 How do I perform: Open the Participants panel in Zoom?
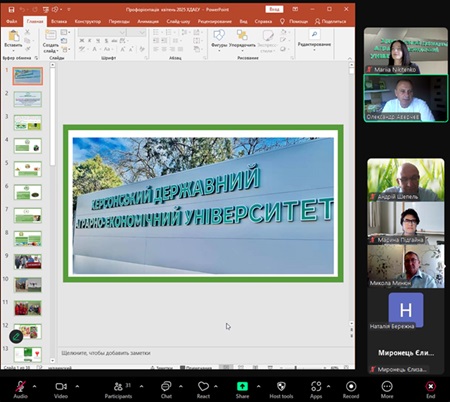coord(118,389)
